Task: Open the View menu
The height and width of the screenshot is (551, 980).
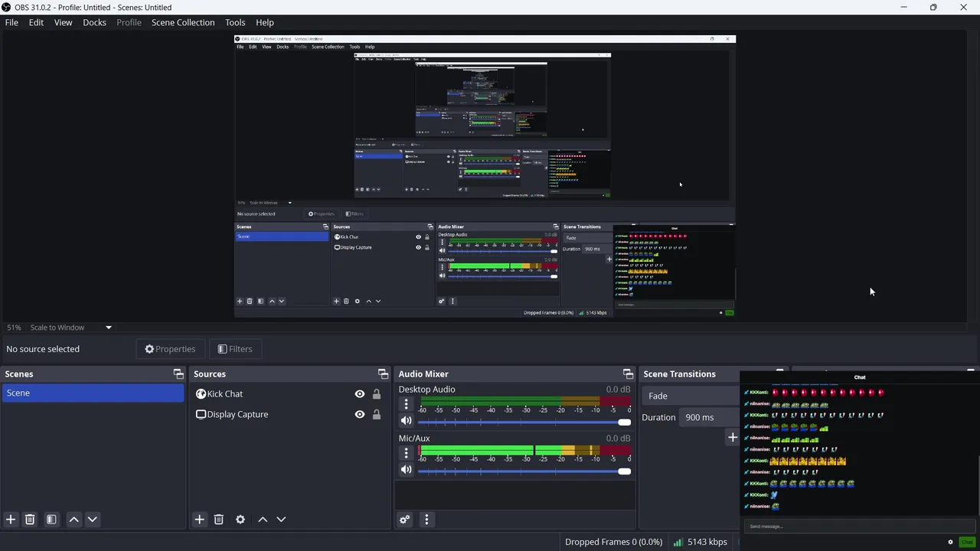Action: tap(63, 22)
